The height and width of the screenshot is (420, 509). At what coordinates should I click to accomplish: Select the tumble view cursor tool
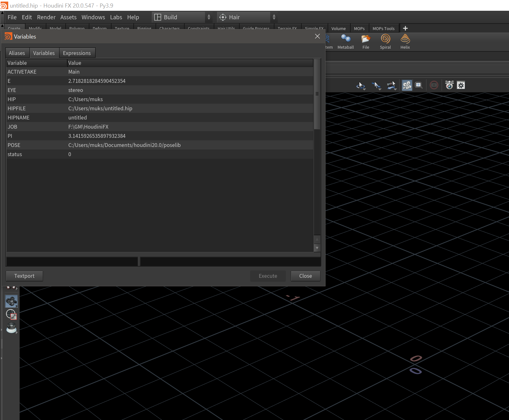click(361, 85)
